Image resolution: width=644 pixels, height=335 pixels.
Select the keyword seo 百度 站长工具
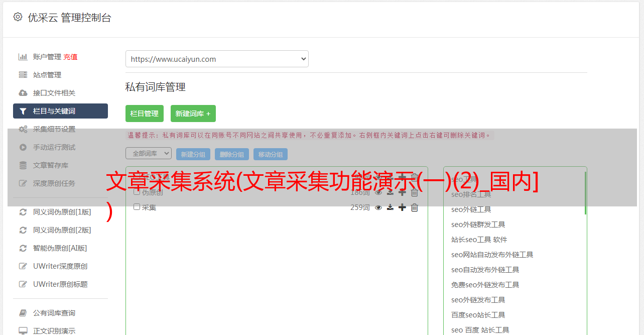480,330
